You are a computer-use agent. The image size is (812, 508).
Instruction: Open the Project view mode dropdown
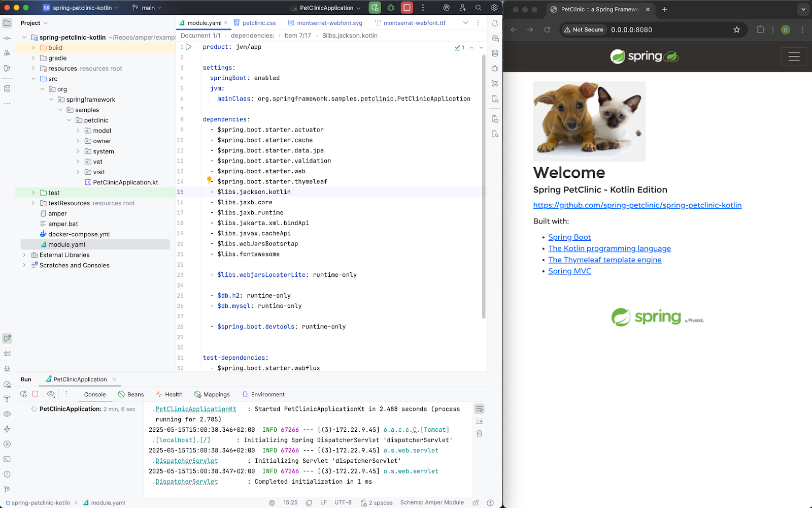(x=34, y=23)
